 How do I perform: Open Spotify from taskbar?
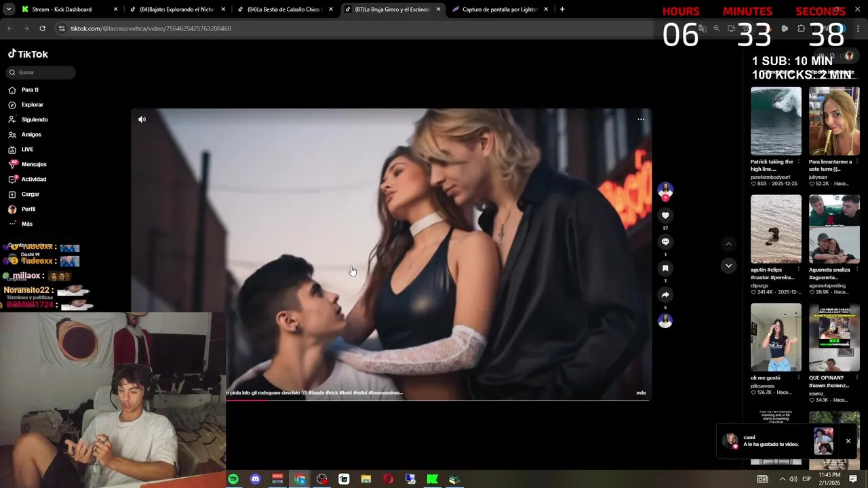point(233,479)
